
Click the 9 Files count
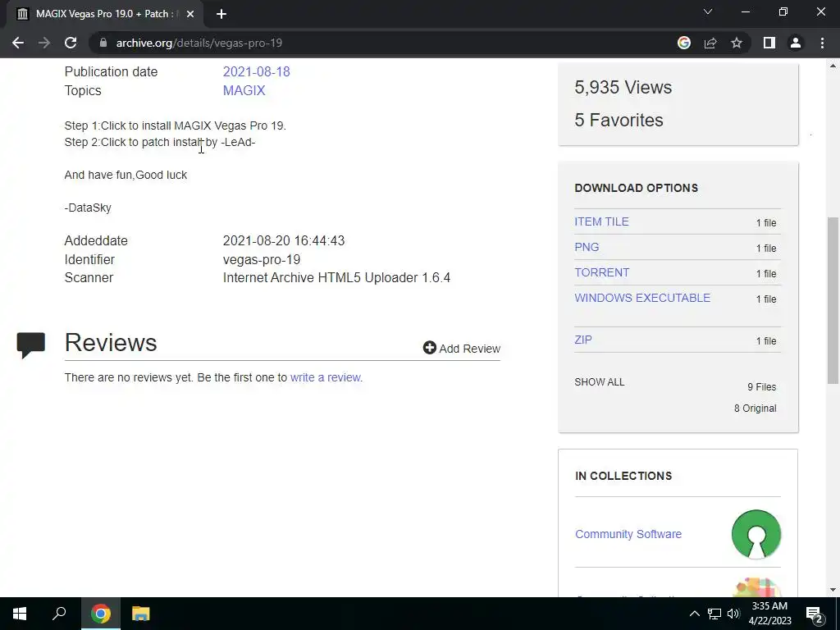pos(762,387)
